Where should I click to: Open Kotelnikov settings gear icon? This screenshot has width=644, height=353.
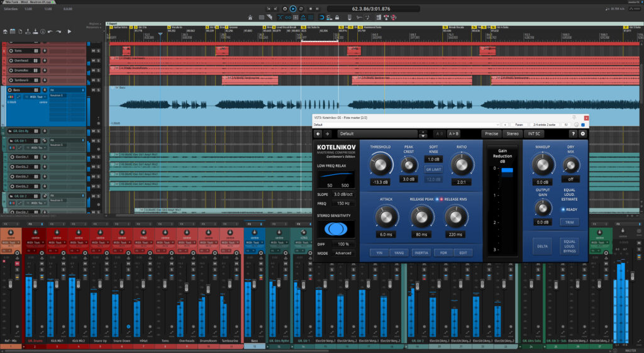click(x=582, y=133)
